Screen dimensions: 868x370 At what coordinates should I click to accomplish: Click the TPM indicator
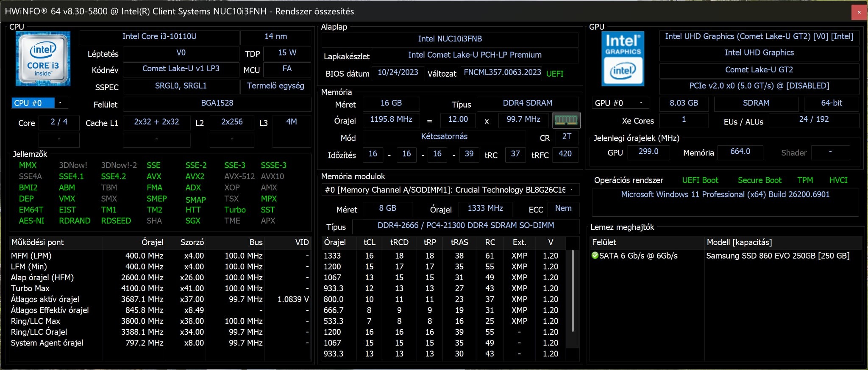[805, 180]
